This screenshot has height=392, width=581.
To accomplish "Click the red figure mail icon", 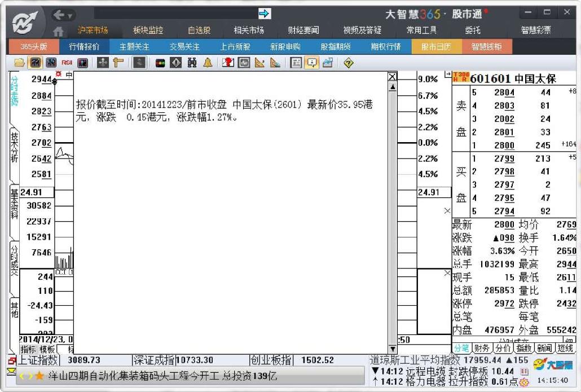I will pyautogui.click(x=228, y=63).
